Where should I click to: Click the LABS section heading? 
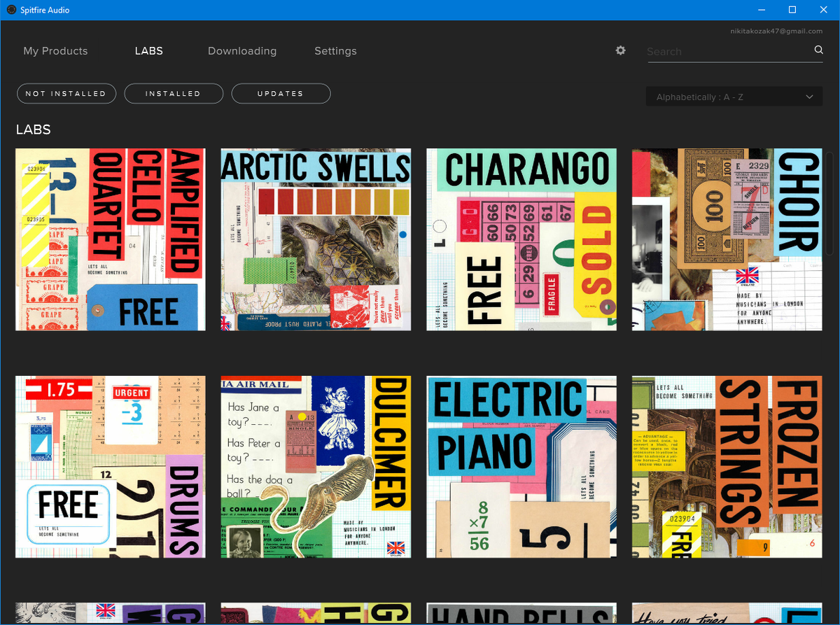[34, 130]
